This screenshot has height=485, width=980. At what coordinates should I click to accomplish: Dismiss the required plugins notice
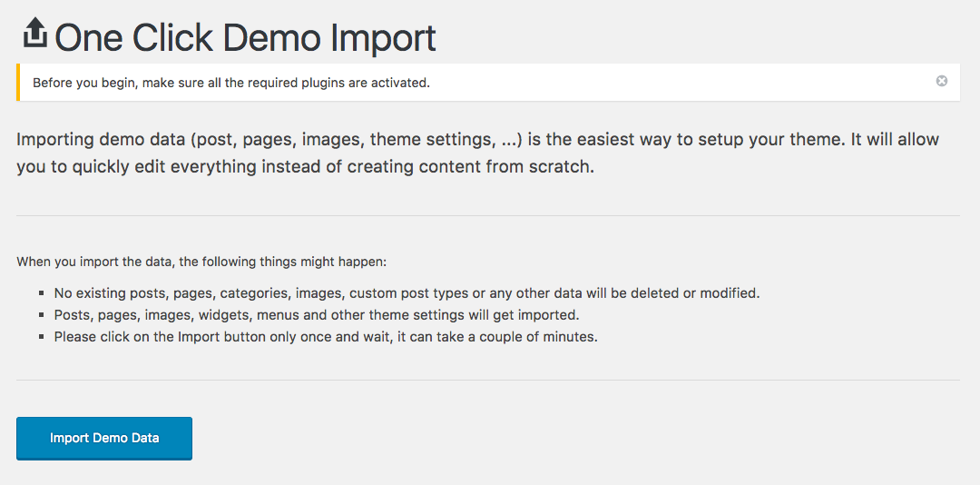[941, 81]
